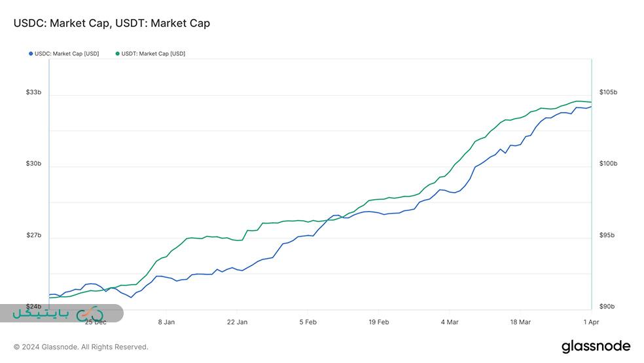The width and height of the screenshot is (644, 363).
Task: Select the 18 Mar date marker
Action: pyautogui.click(x=520, y=322)
